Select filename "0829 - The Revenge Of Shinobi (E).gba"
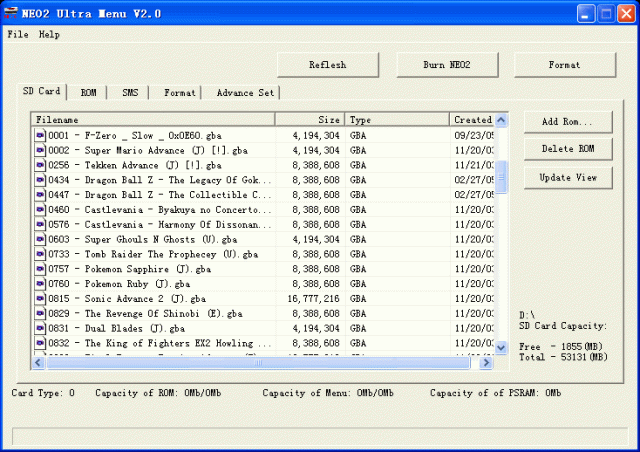Image resolution: width=640 pixels, height=452 pixels. (145, 313)
